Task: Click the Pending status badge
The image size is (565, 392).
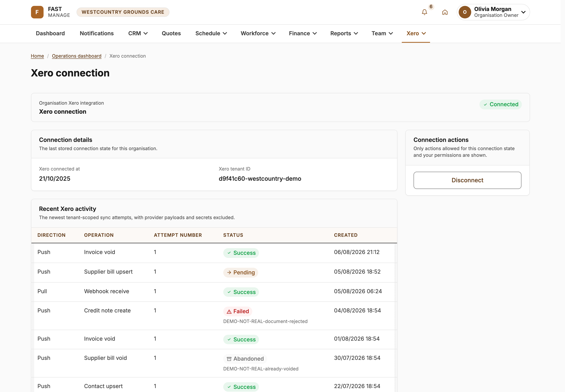Action: [241, 272]
